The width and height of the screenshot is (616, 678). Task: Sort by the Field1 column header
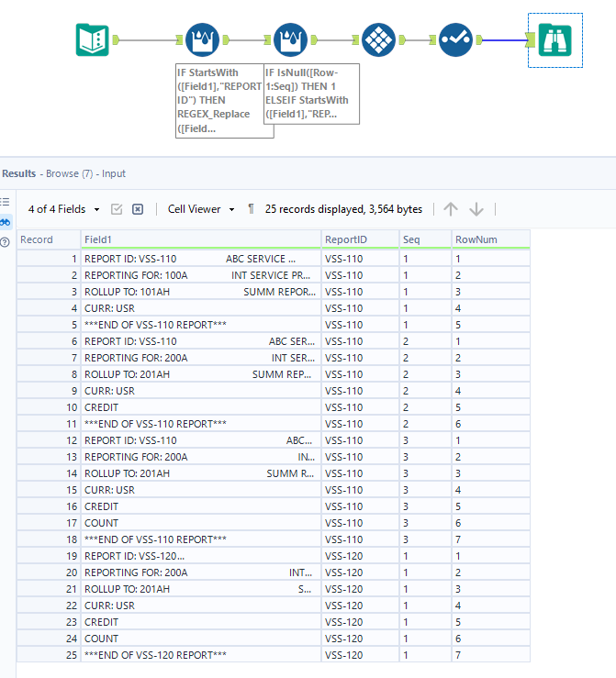click(201, 239)
